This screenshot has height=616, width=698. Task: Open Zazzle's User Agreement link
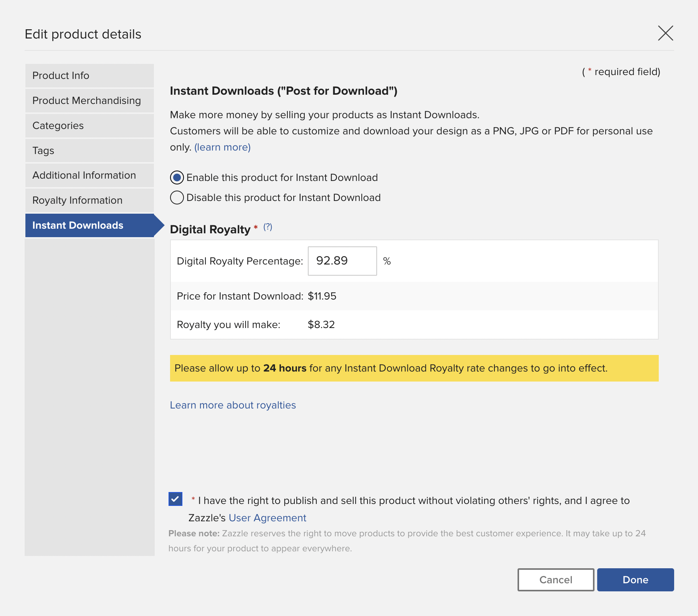pyautogui.click(x=267, y=518)
